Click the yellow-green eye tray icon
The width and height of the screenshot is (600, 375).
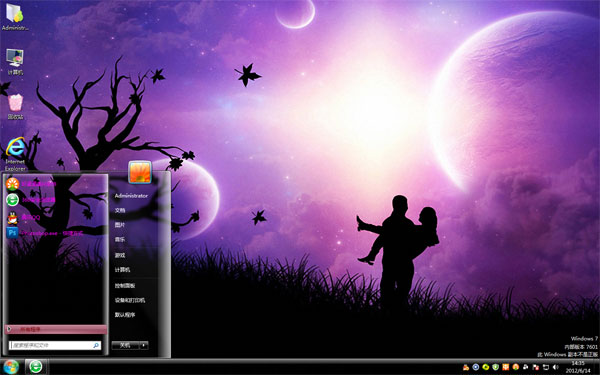[486, 367]
